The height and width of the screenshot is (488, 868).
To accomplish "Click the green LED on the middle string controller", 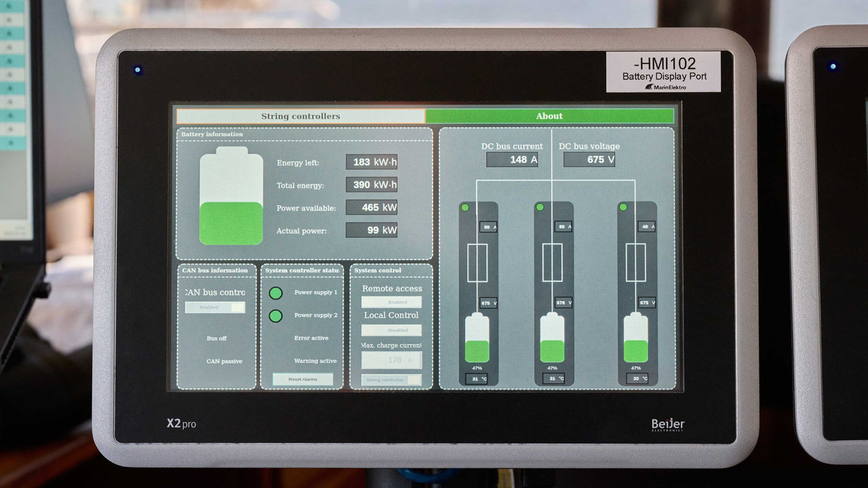I will coord(540,205).
